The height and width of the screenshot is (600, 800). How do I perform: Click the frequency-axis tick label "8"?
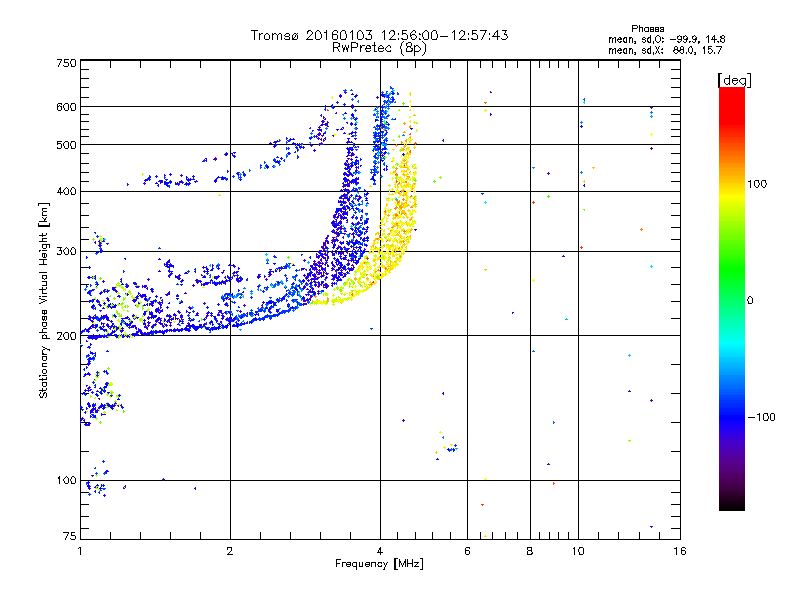[x=530, y=551]
